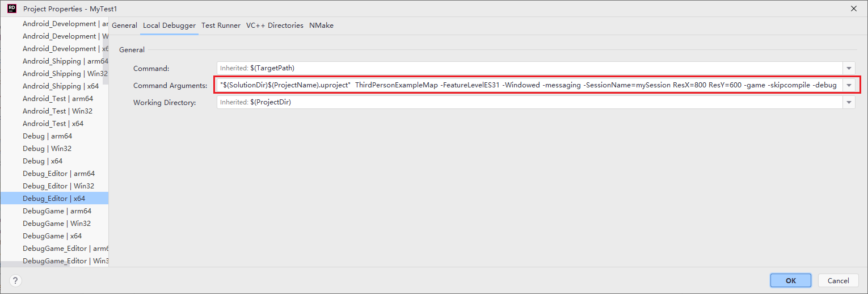Select the Local Debugger tab

coord(169,26)
